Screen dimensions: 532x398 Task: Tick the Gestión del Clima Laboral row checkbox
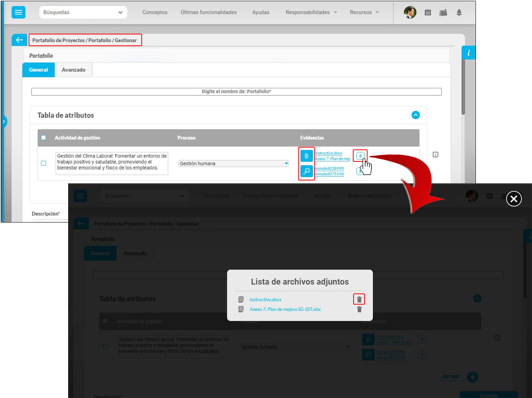click(x=44, y=163)
